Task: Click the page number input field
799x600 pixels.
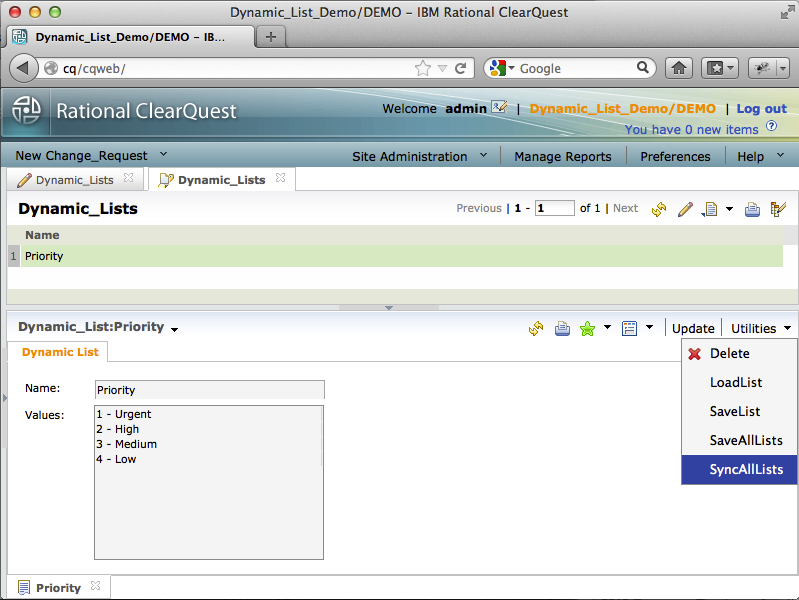Action: click(x=554, y=208)
